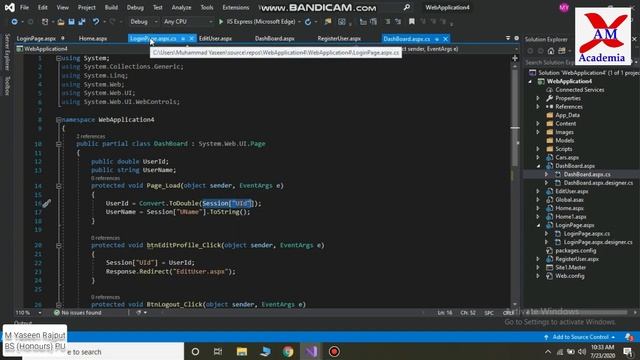The image size is (640, 360).
Task: Click the Open File folder icon
Action: 61,22
